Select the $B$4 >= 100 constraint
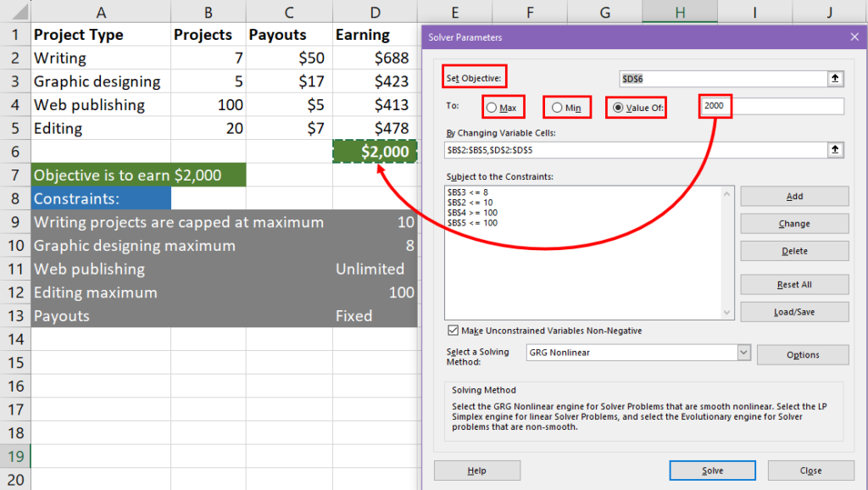This screenshot has width=868, height=490. (x=473, y=213)
